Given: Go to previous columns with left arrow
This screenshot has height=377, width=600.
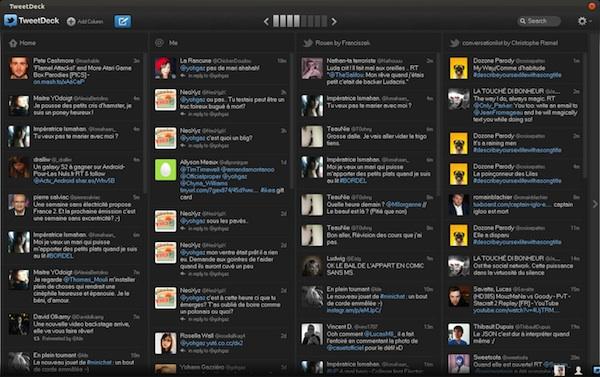Looking at the screenshot, I should 266,22.
